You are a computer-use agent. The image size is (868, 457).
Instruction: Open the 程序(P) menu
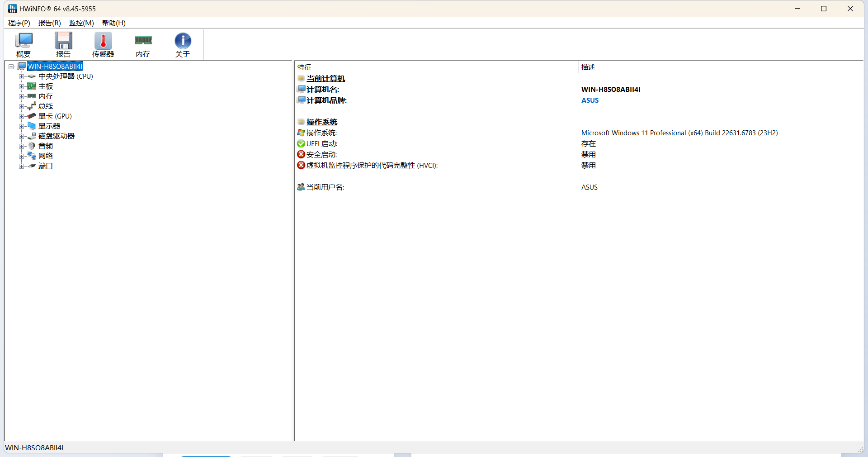coord(19,23)
